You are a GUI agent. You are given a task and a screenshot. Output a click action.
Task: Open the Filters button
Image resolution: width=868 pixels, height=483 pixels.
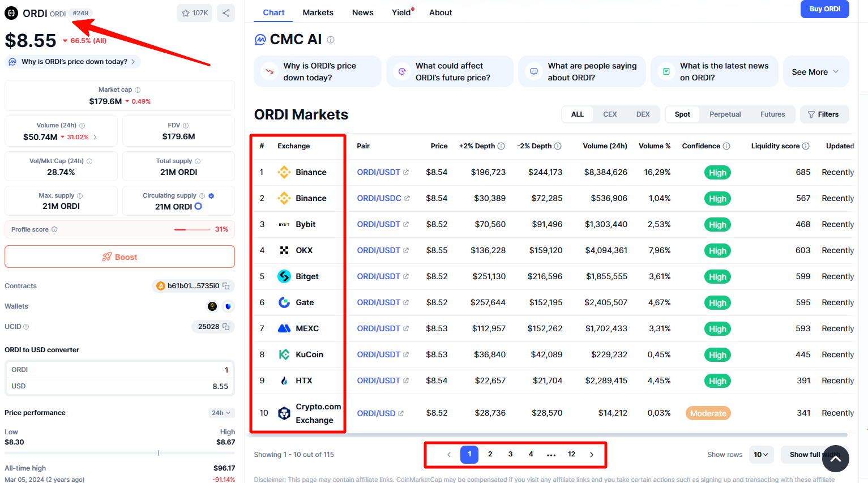coord(824,114)
